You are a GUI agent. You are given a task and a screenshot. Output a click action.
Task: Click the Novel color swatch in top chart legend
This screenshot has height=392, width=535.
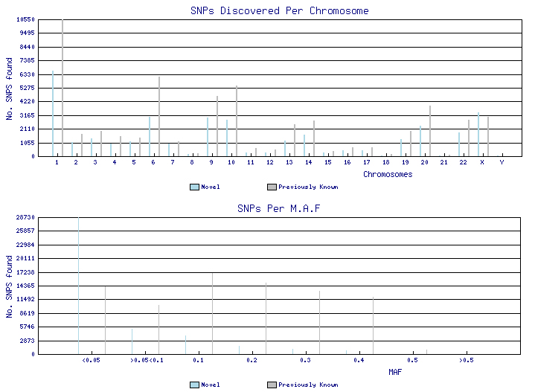(x=194, y=187)
